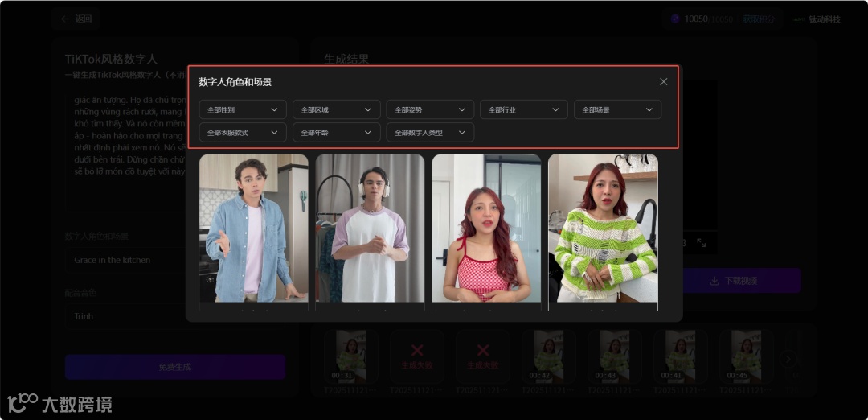Open the 00:41 history video thumbnail
868x420 pixels.
(x=681, y=356)
